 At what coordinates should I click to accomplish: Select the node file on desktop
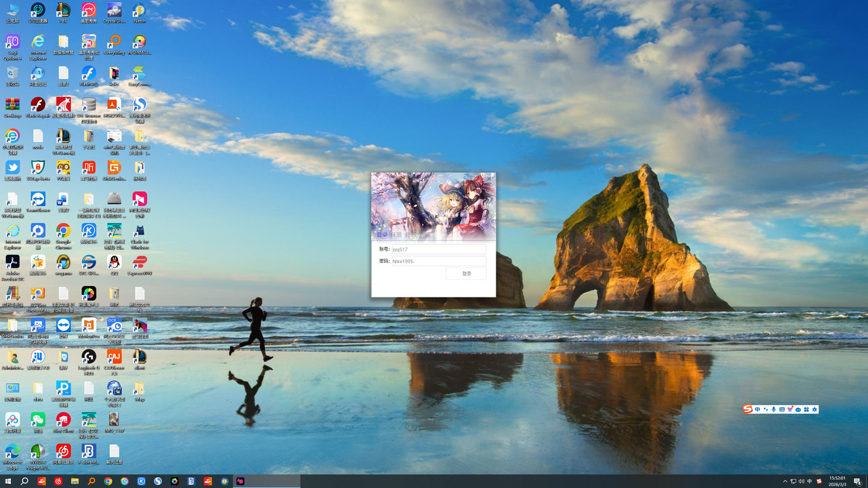pos(38,139)
